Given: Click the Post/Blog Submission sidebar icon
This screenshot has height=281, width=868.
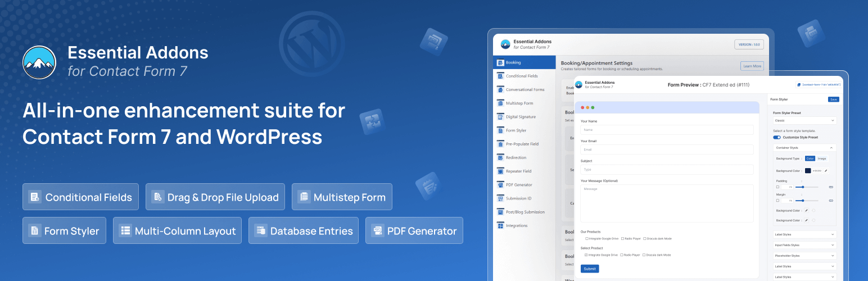Looking at the screenshot, I should (500, 212).
